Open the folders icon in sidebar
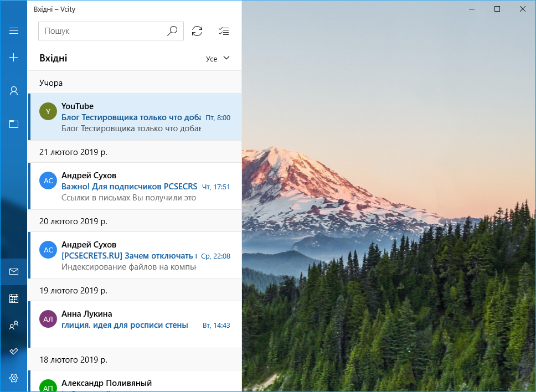This screenshot has width=536, height=392. (14, 123)
